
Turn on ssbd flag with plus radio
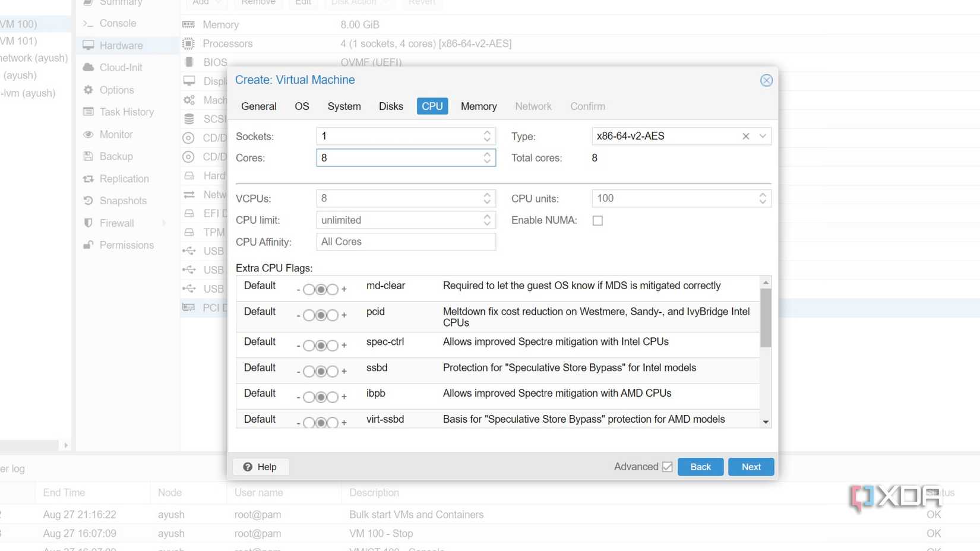click(333, 372)
